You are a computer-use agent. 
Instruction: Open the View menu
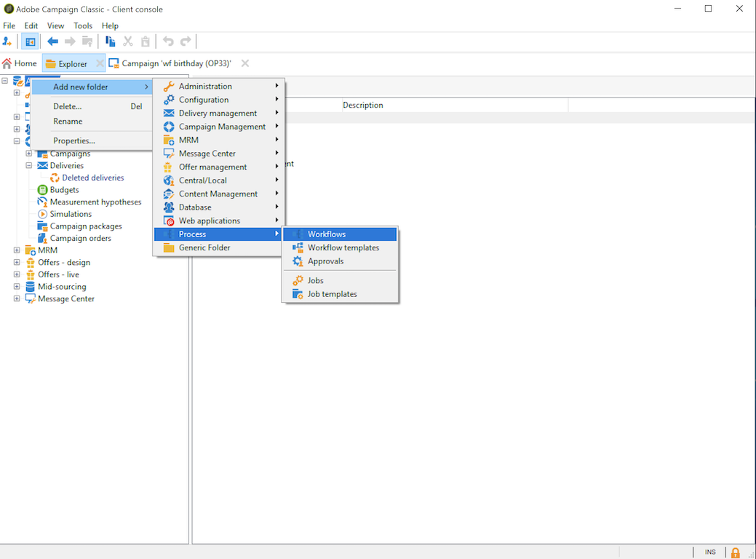click(x=55, y=25)
